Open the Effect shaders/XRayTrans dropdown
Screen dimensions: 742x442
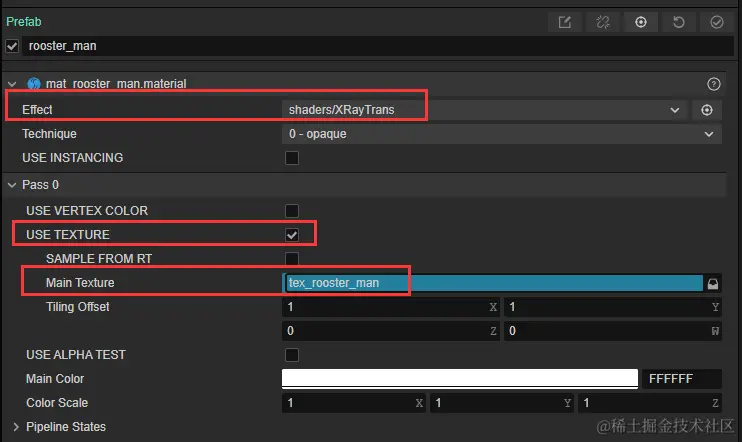click(x=484, y=110)
